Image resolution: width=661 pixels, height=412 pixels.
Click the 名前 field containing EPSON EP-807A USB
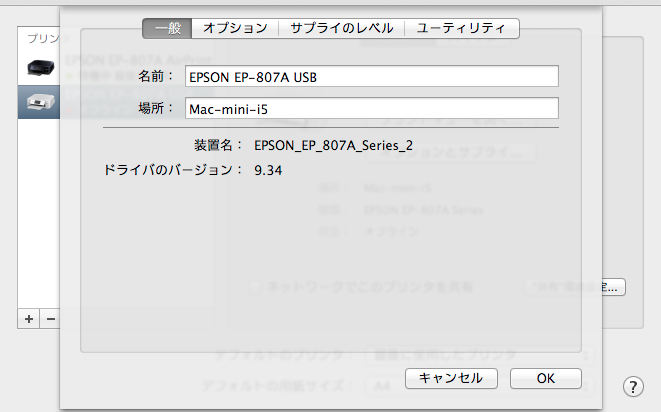(372, 76)
